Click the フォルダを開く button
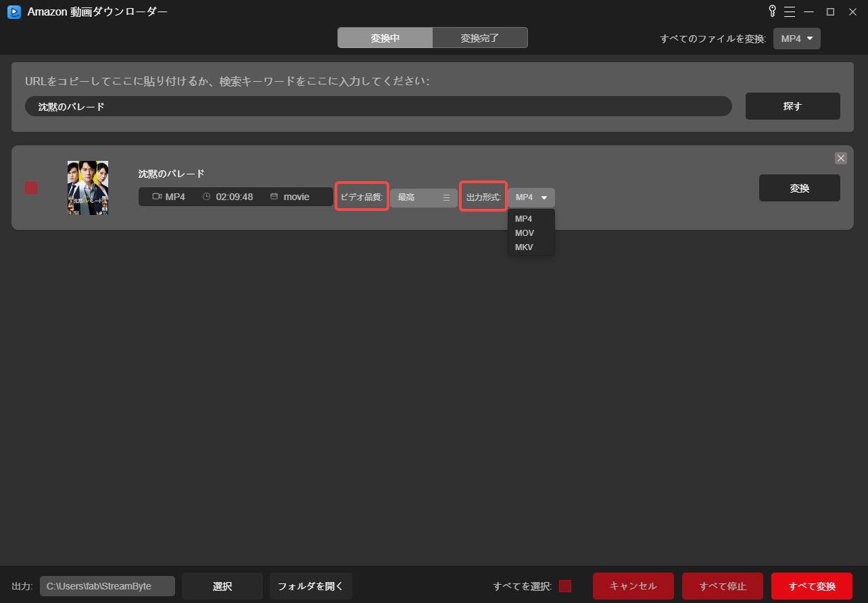The height and width of the screenshot is (603, 868). [x=311, y=586]
